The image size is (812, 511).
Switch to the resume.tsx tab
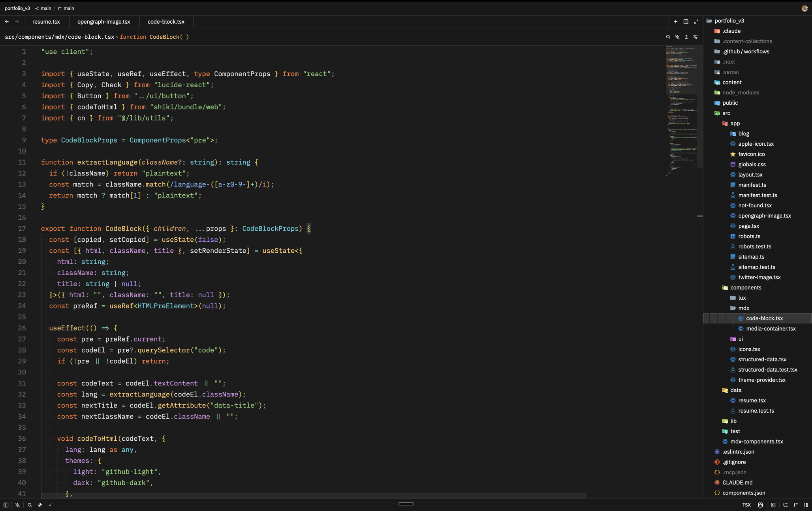(46, 22)
